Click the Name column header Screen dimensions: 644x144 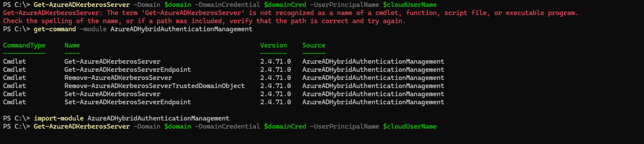(72, 45)
